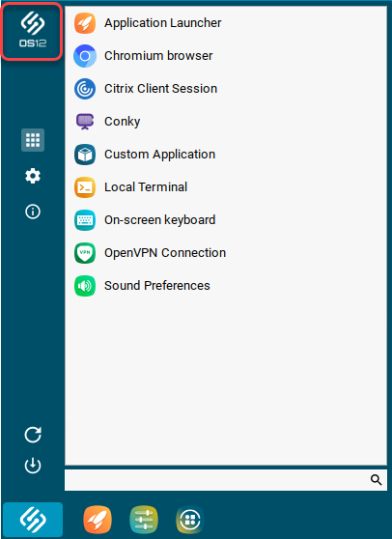Show system information via the info icon
Image resolution: width=392 pixels, height=539 pixels.
click(33, 212)
